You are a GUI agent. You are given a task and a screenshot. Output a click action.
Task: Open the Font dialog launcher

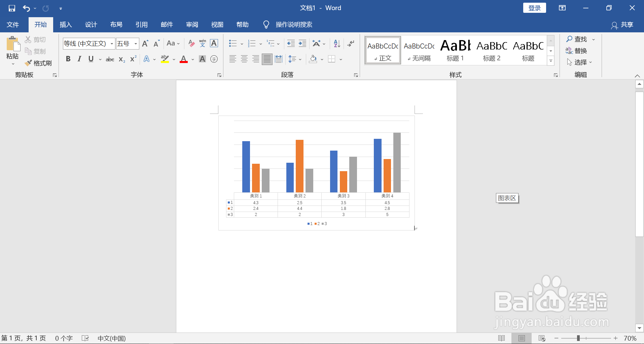(x=219, y=75)
